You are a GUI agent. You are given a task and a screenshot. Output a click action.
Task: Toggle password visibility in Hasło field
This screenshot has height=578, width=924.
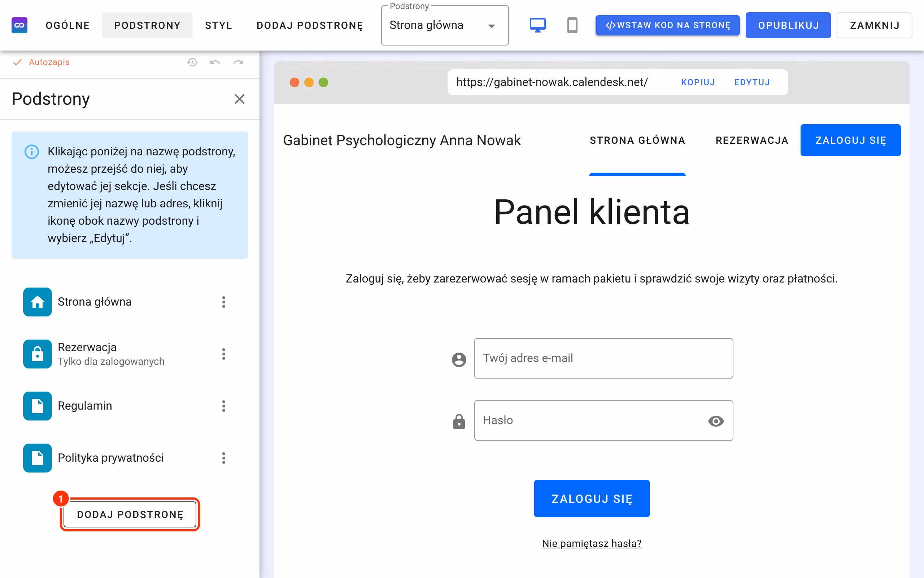pos(716,421)
